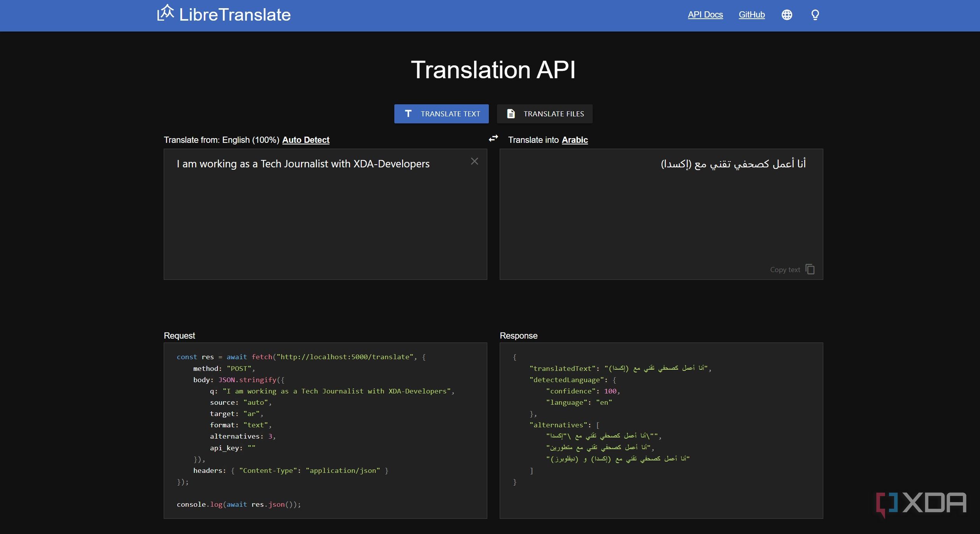
Task: Click the "Response" heading
Action: click(x=518, y=336)
